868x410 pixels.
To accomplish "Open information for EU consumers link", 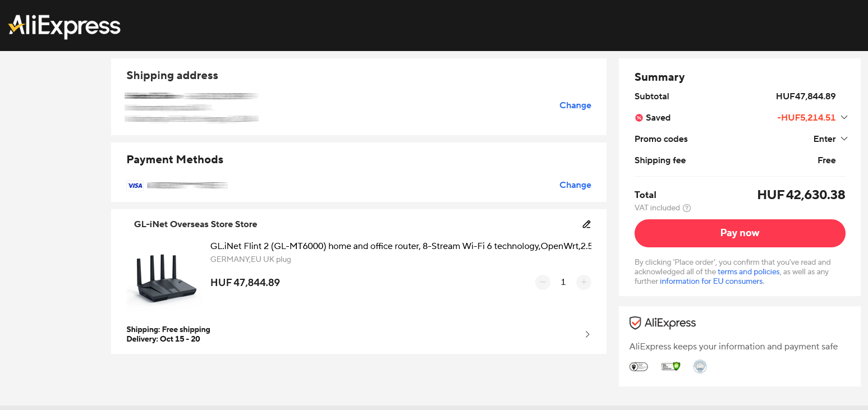I will click(711, 282).
